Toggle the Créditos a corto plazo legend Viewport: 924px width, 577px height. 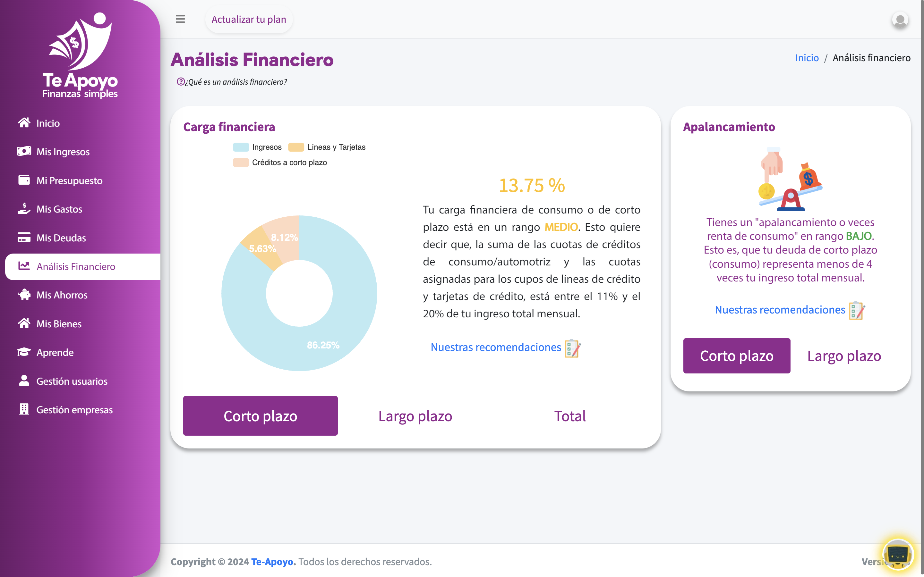pos(280,162)
